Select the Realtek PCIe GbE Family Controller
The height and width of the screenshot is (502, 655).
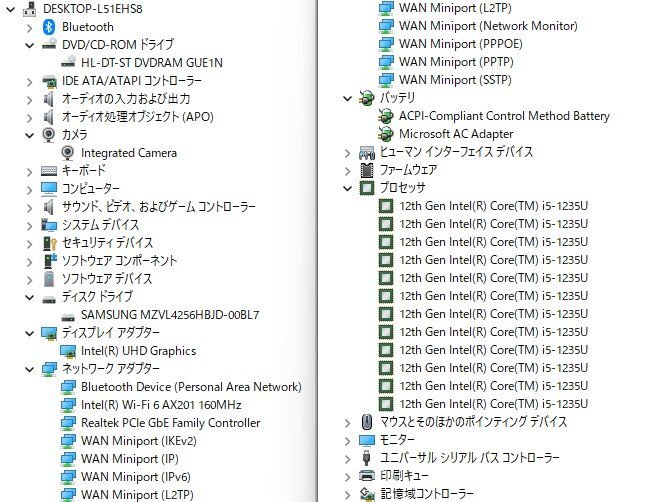170,423
